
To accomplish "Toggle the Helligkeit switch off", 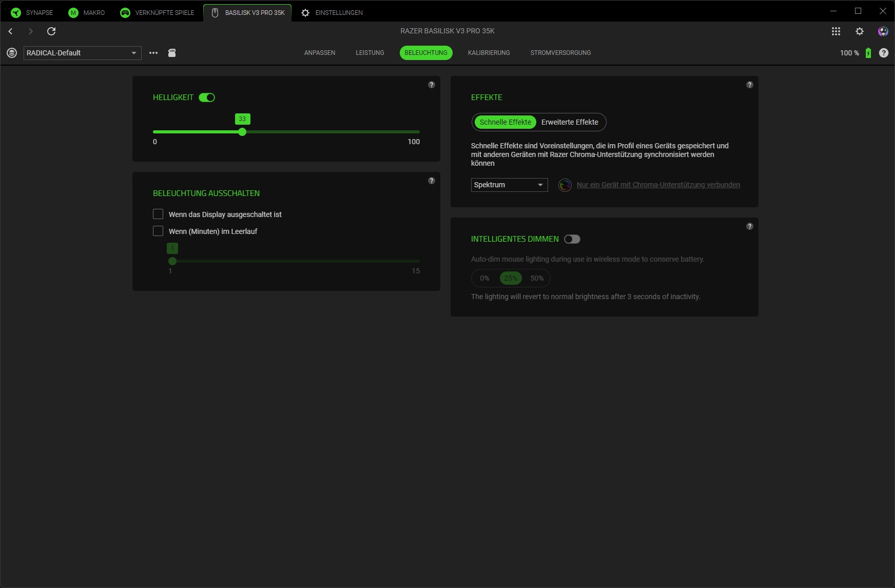I will pyautogui.click(x=207, y=97).
